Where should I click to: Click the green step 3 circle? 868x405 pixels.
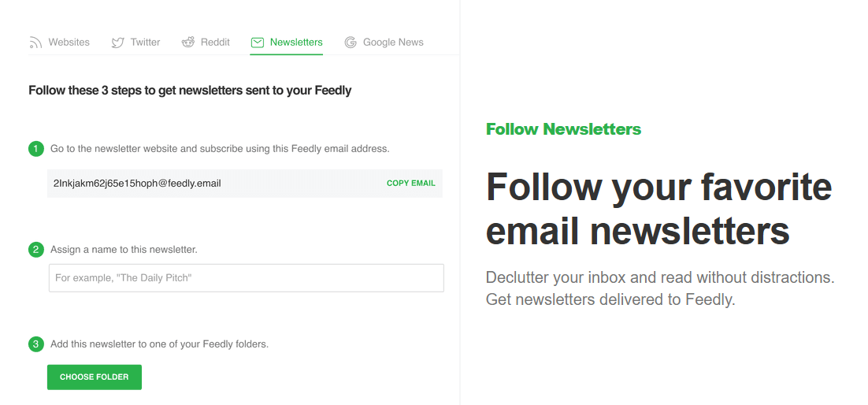pos(36,344)
